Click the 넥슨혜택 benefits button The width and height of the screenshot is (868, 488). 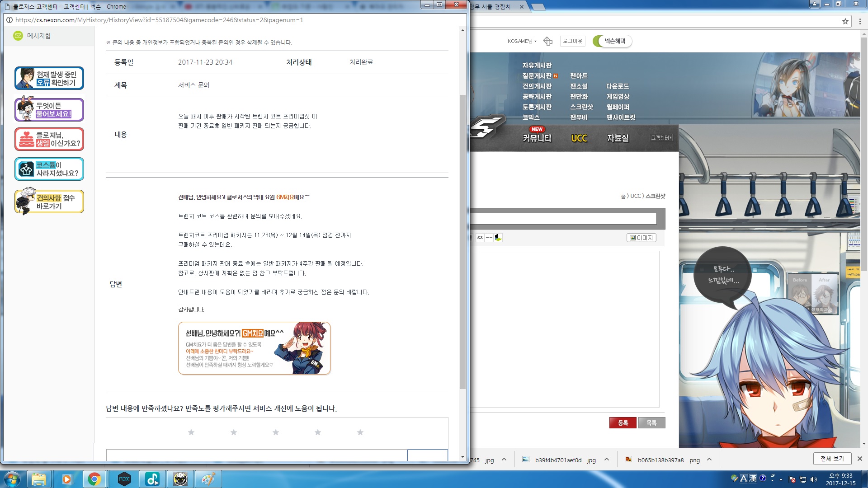click(x=613, y=41)
